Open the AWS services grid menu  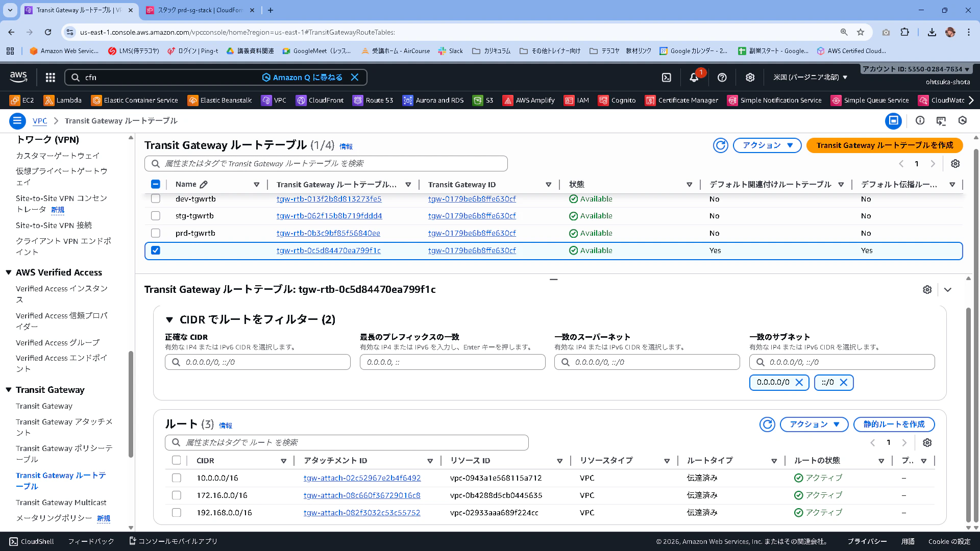pos(50,78)
